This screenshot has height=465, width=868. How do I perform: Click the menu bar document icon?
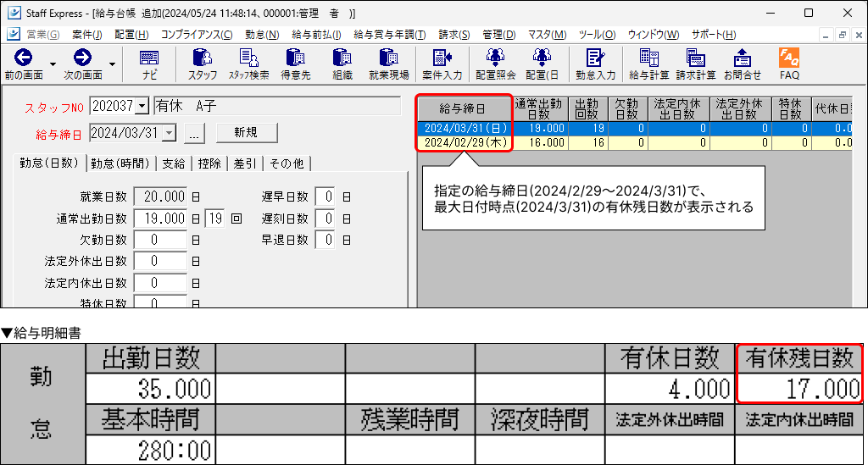(x=14, y=34)
